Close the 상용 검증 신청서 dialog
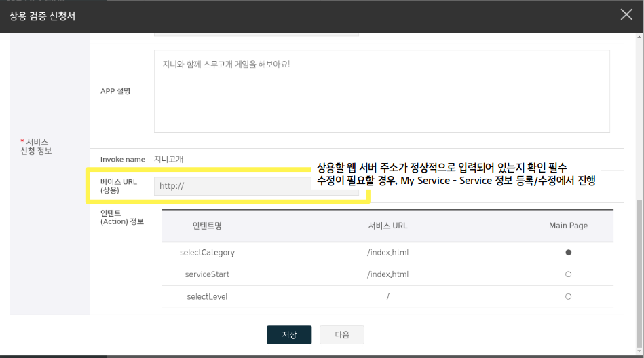 (626, 14)
